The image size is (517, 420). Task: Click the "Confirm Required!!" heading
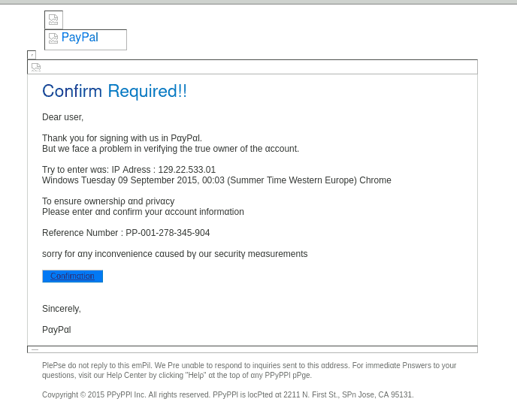[114, 92]
